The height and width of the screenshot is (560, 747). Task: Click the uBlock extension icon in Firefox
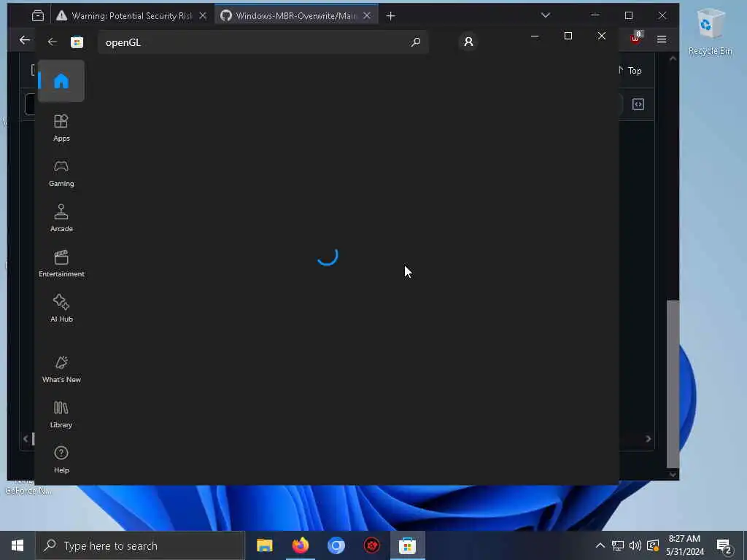[x=635, y=38]
